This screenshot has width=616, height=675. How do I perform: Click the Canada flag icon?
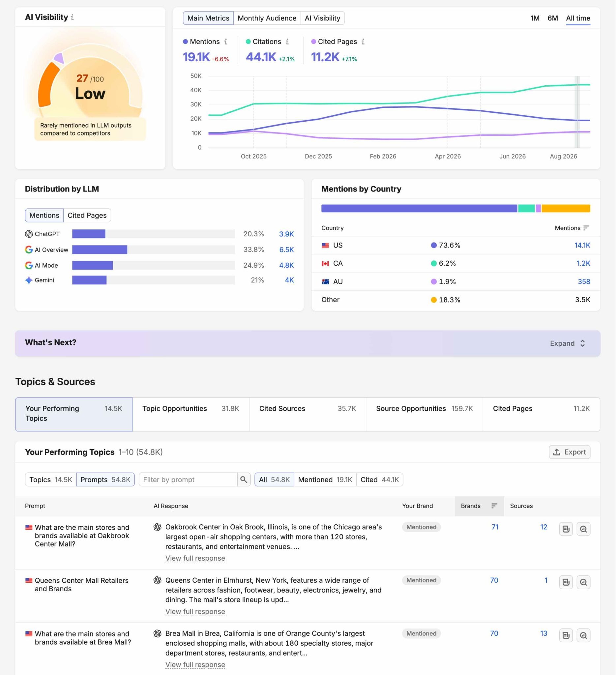coord(325,263)
